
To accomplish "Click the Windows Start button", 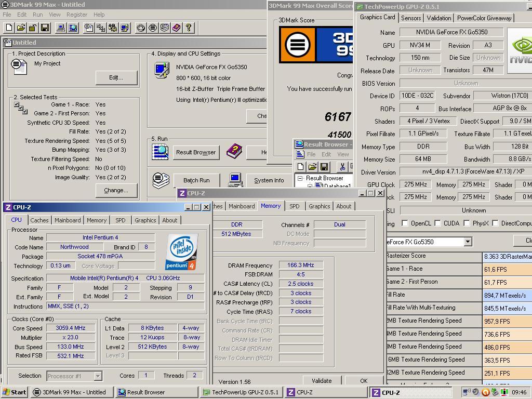I will [x=14, y=392].
